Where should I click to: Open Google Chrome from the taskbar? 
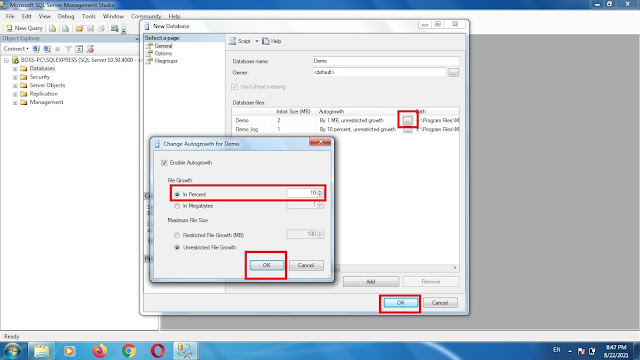click(129, 351)
